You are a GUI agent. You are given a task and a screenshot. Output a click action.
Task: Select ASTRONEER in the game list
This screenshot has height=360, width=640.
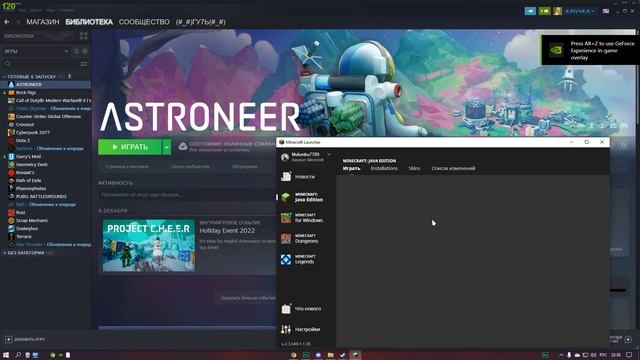click(x=46, y=84)
